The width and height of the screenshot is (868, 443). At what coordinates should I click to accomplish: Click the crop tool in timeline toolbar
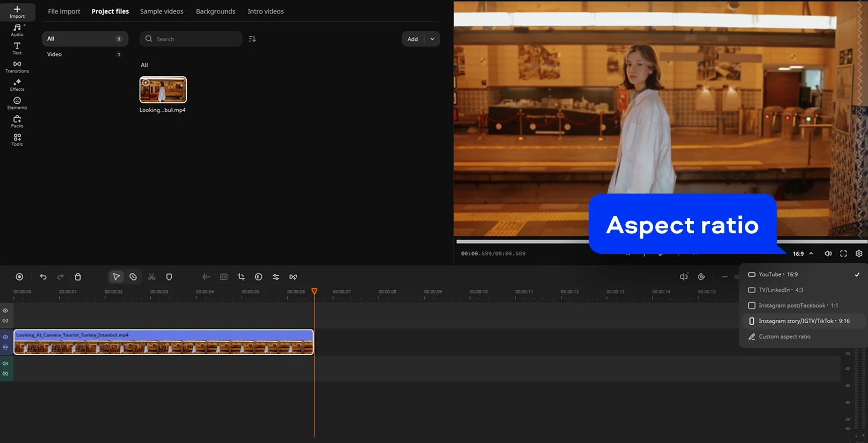(x=241, y=277)
